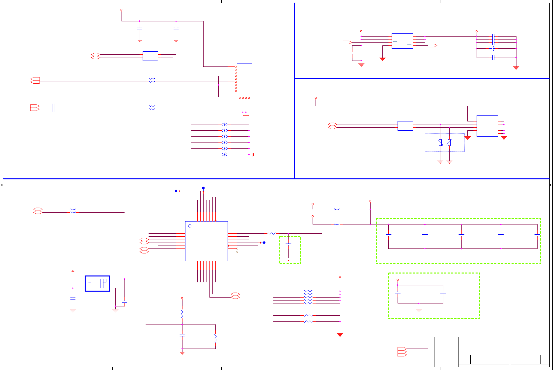Click the middle port in the three-port group beside title block
The width and height of the screenshot is (555, 392).
(402, 352)
